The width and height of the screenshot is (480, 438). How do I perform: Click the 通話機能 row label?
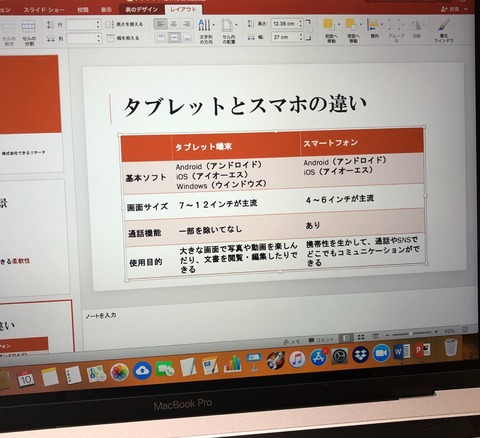pyautogui.click(x=145, y=233)
